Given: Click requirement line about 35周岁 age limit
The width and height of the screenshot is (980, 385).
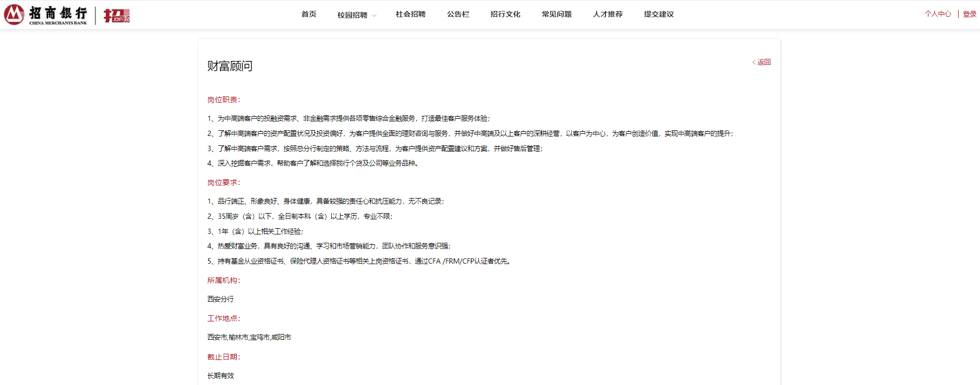Looking at the screenshot, I should coord(300,216).
